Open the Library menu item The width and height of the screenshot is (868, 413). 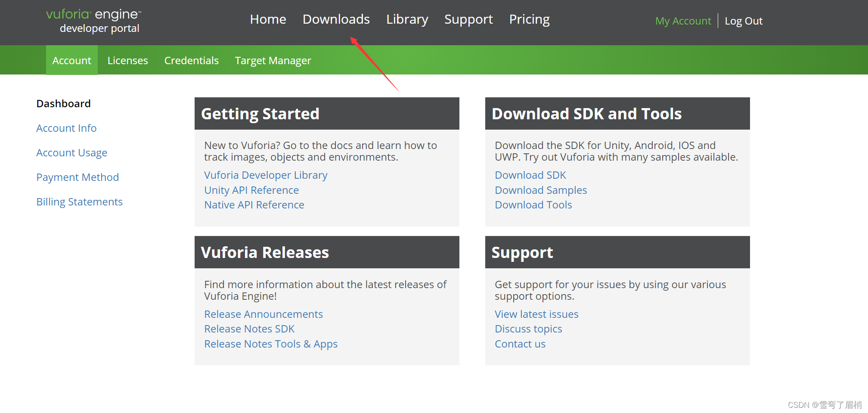pos(407,19)
